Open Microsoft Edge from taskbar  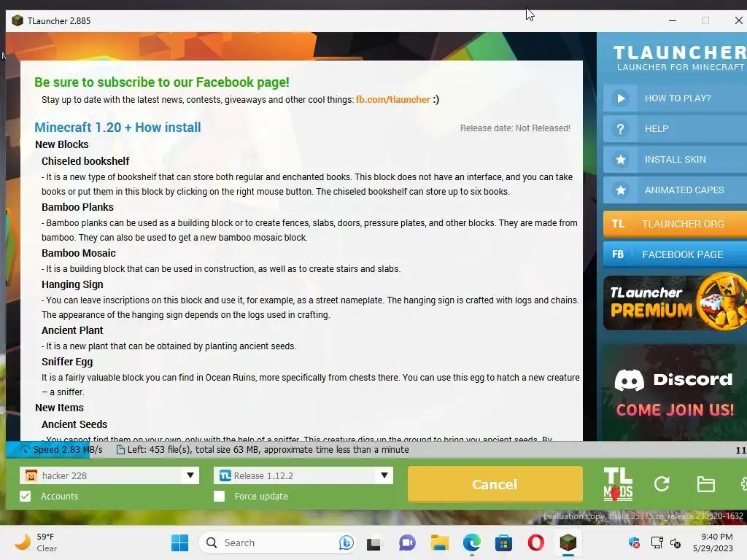[472, 542]
